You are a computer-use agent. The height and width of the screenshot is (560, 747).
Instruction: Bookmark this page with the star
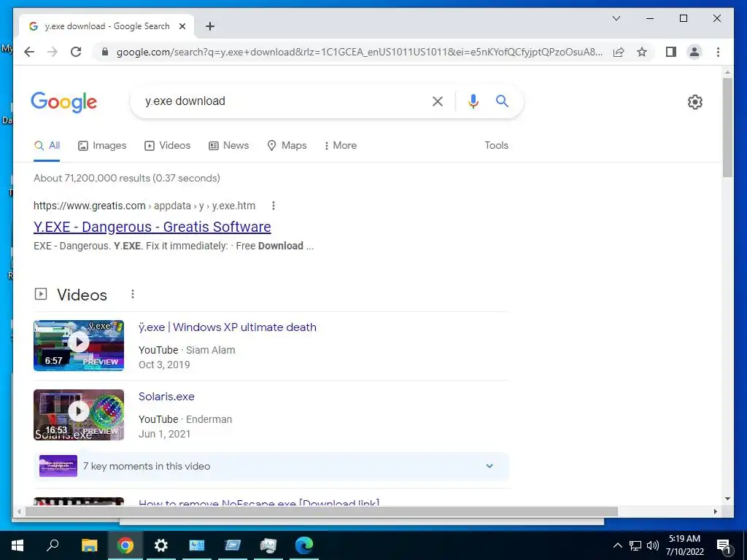[642, 52]
